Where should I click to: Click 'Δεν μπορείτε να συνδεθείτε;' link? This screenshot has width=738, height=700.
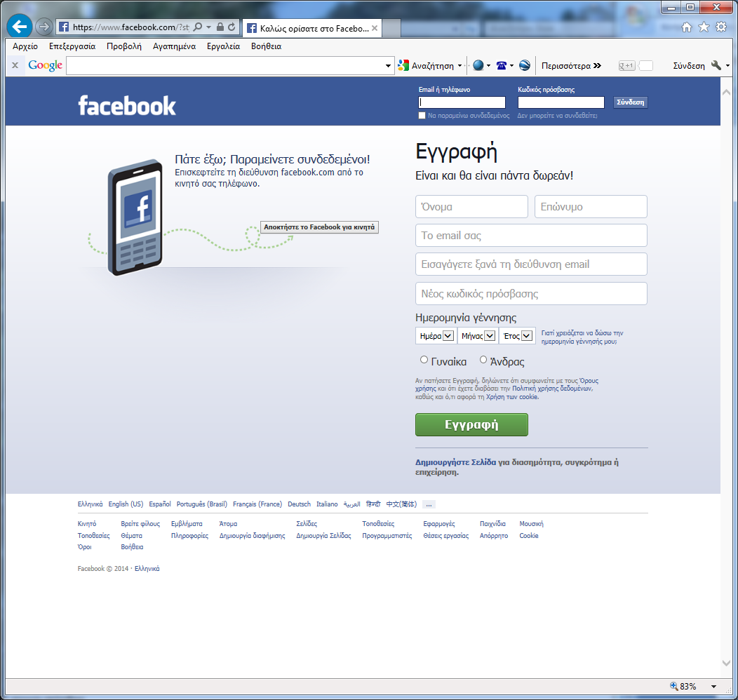(x=557, y=115)
